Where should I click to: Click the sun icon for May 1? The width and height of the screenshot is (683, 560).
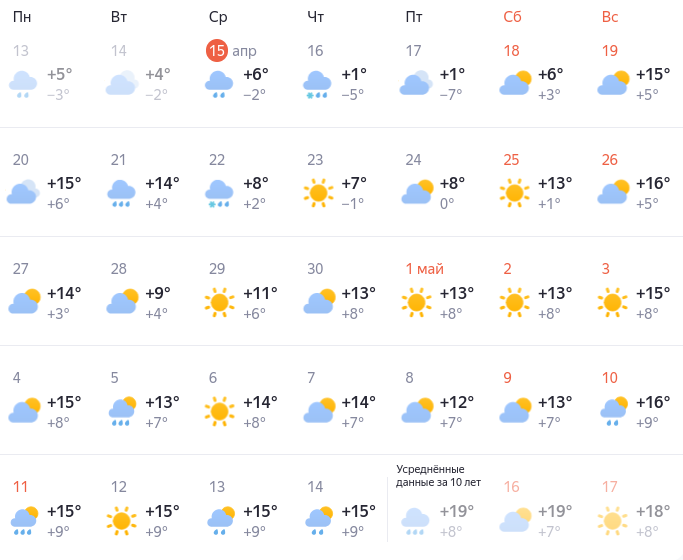417,301
